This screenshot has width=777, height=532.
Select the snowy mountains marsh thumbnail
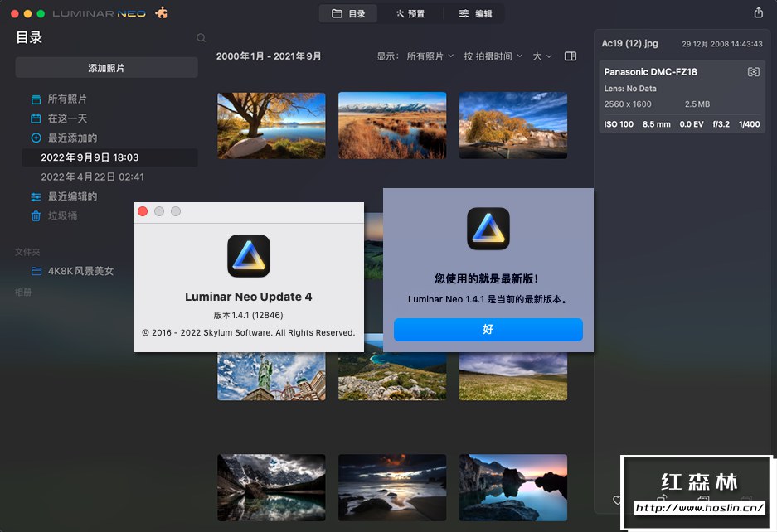coord(392,126)
